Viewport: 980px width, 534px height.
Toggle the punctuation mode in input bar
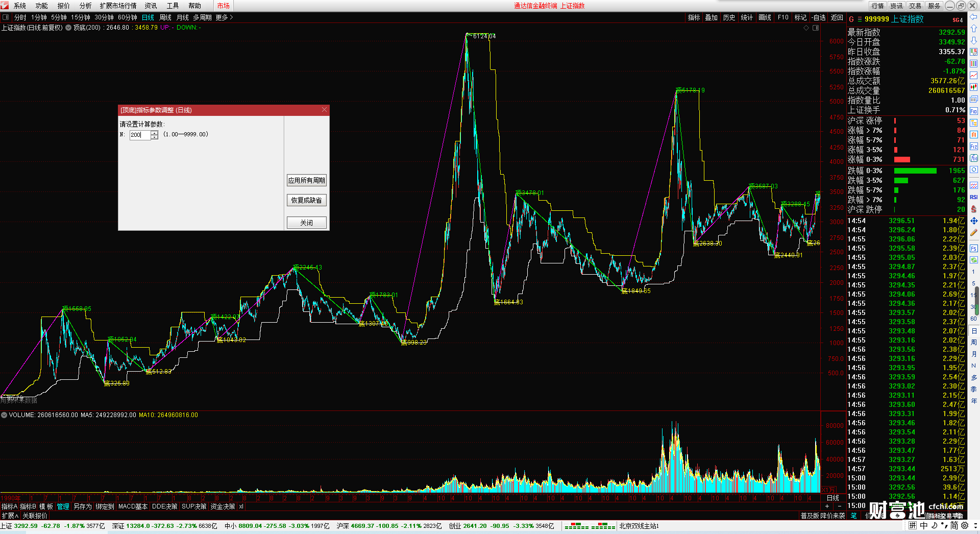click(944, 525)
